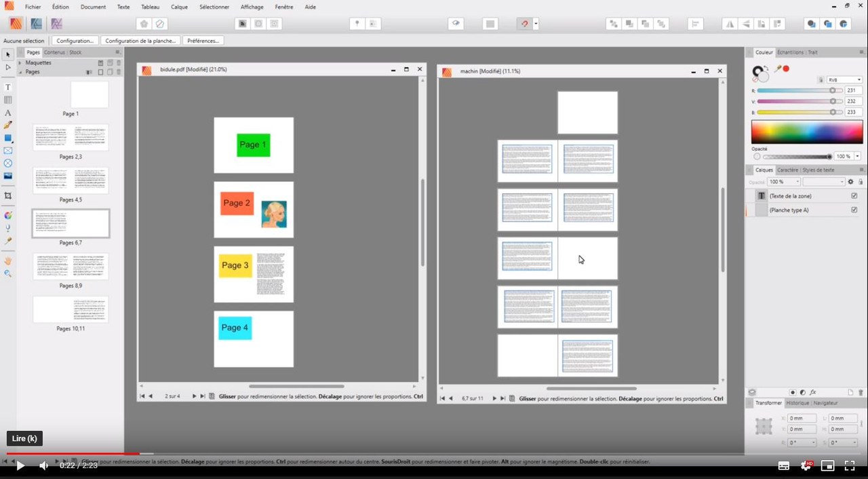Screen dimensions: 868x479
Task: Select the Move tool arrow in tools panel
Action: (x=8, y=54)
